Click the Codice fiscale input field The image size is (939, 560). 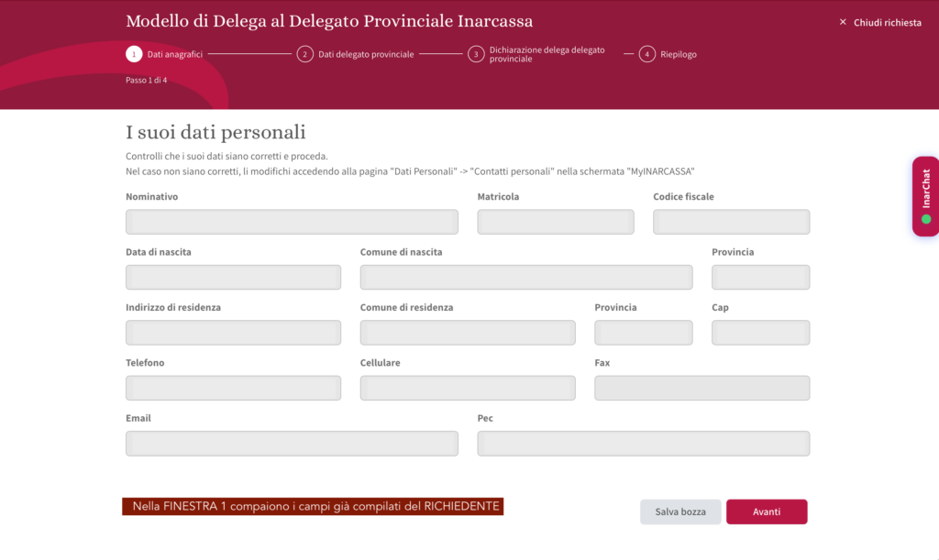731,222
